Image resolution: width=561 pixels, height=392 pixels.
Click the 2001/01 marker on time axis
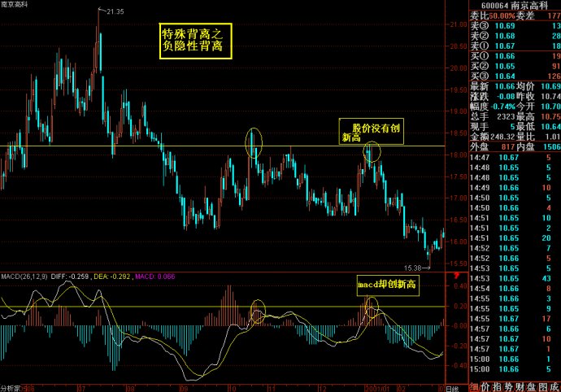(377, 389)
